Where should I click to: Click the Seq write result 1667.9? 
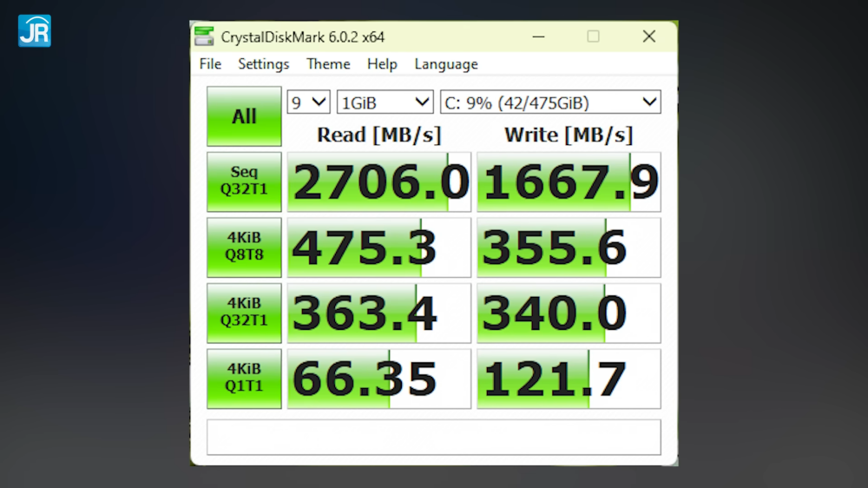coord(569,181)
